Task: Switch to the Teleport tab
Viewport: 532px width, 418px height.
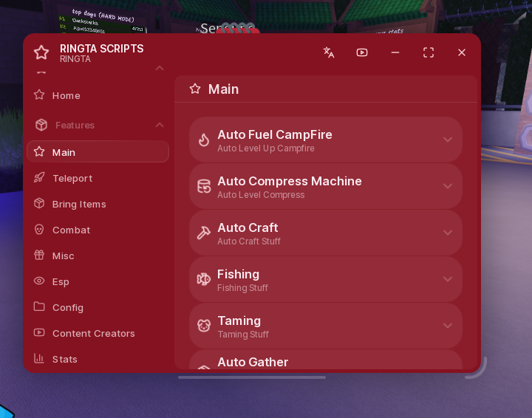Action: tap(98, 178)
